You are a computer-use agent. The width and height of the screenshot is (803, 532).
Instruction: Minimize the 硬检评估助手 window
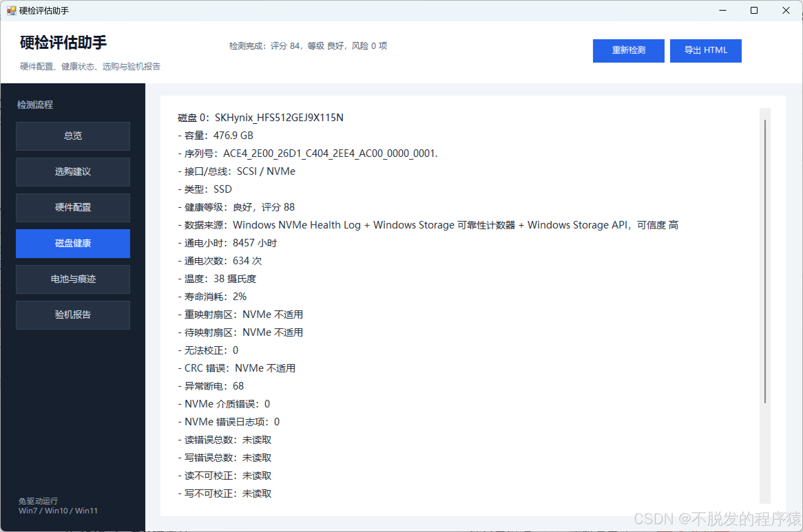[x=723, y=11]
